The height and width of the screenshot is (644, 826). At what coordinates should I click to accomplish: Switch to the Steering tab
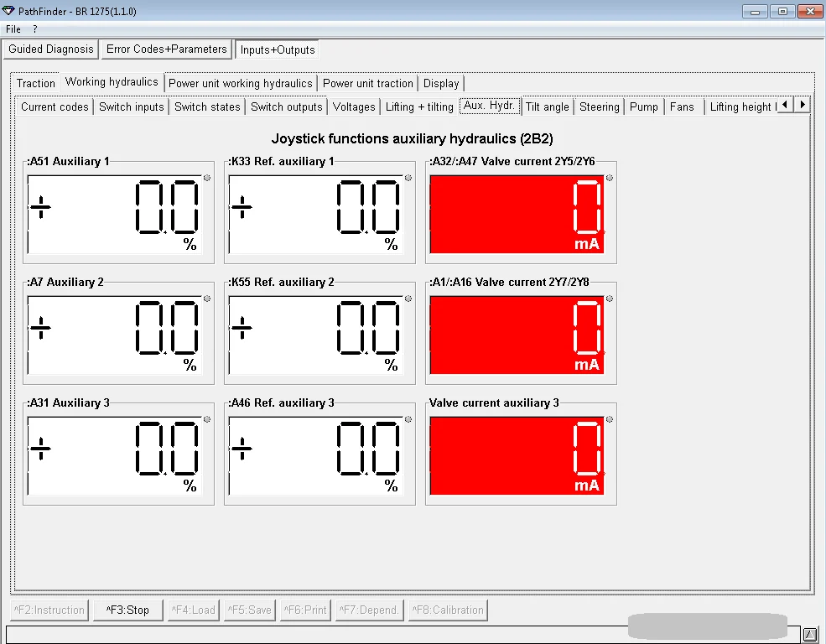coord(599,106)
